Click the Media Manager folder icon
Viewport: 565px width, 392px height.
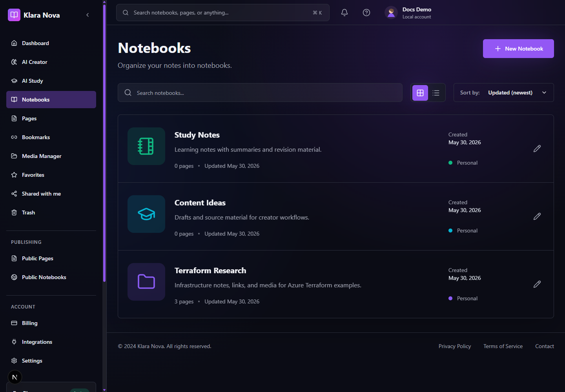[x=14, y=156]
